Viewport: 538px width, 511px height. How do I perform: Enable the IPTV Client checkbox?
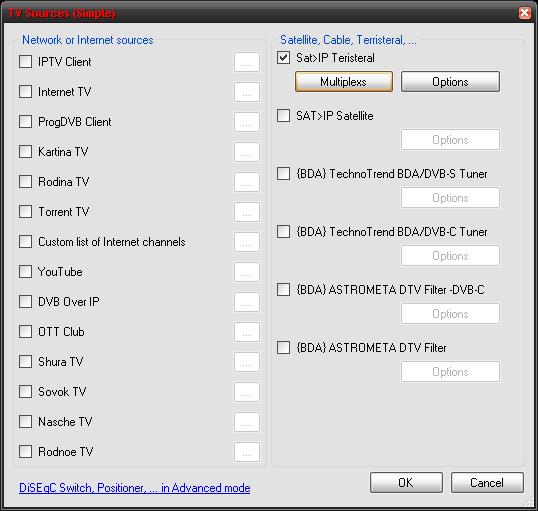[x=25, y=62]
